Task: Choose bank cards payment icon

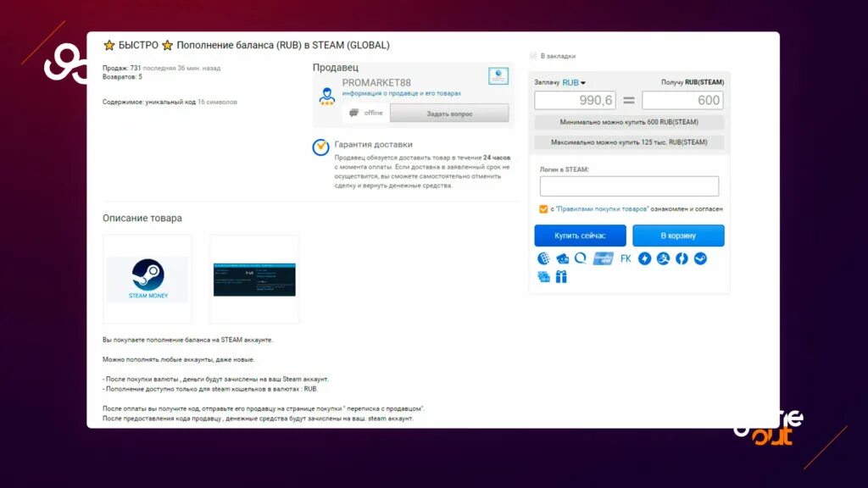Action: tap(563, 258)
